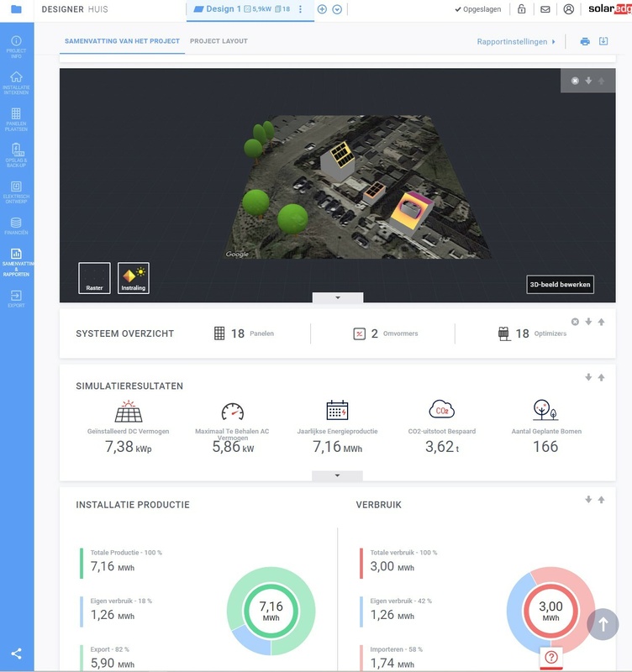Click the SolarEdge logo

pos(609,9)
